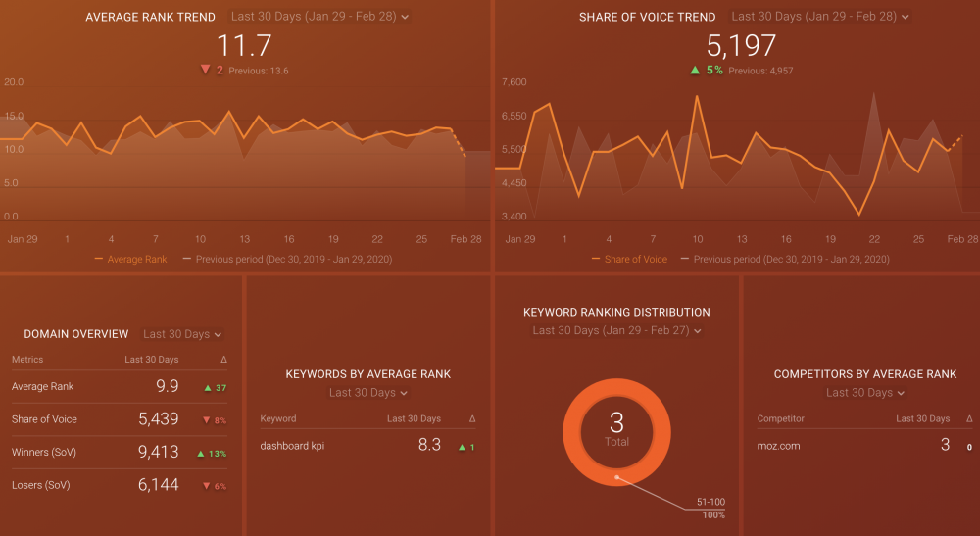Viewport: 980px width, 536px height.
Task: Click red down arrow under 11.7 value
Action: pos(205,70)
